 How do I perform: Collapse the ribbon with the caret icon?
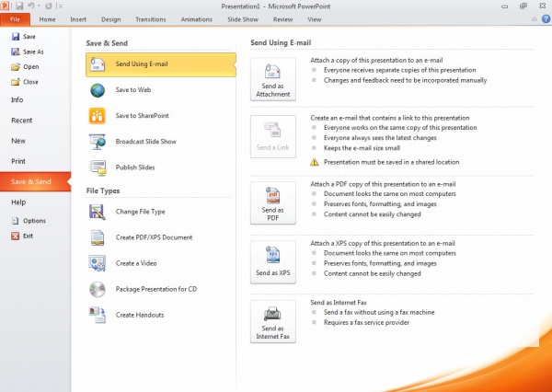[x=535, y=19]
